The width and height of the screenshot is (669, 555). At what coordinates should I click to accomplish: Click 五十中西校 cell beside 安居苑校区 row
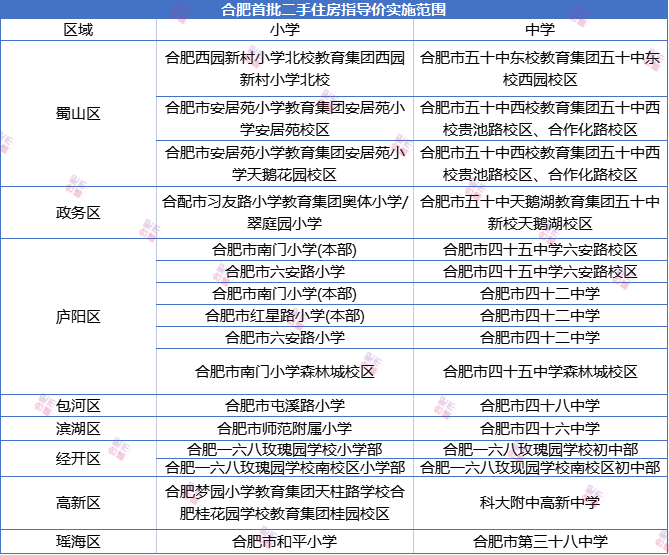(540, 119)
